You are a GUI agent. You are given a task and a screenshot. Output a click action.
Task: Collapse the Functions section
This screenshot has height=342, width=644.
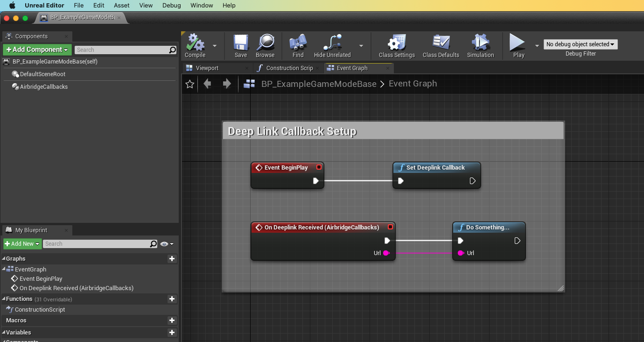(4, 299)
